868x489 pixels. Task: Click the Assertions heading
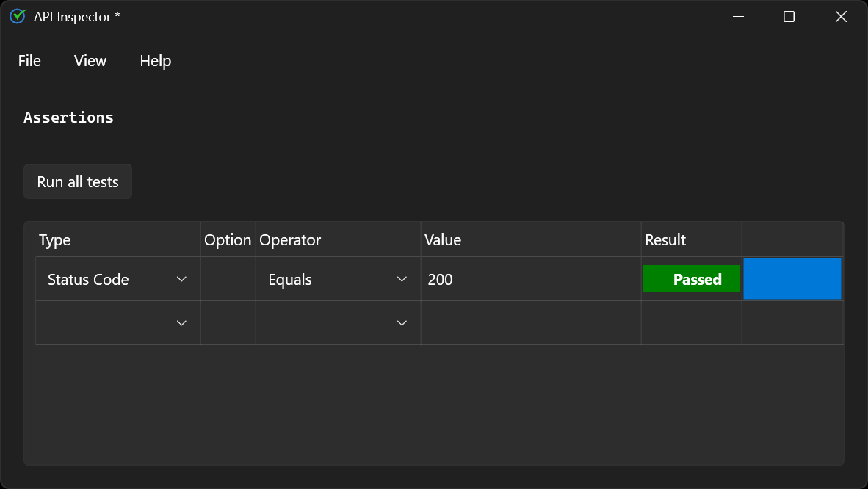point(68,117)
